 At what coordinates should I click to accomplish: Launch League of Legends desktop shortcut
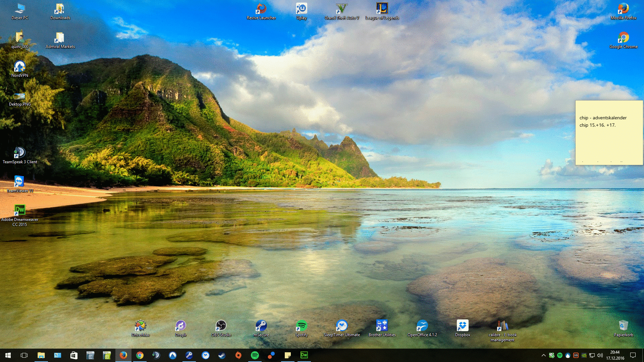382,12
